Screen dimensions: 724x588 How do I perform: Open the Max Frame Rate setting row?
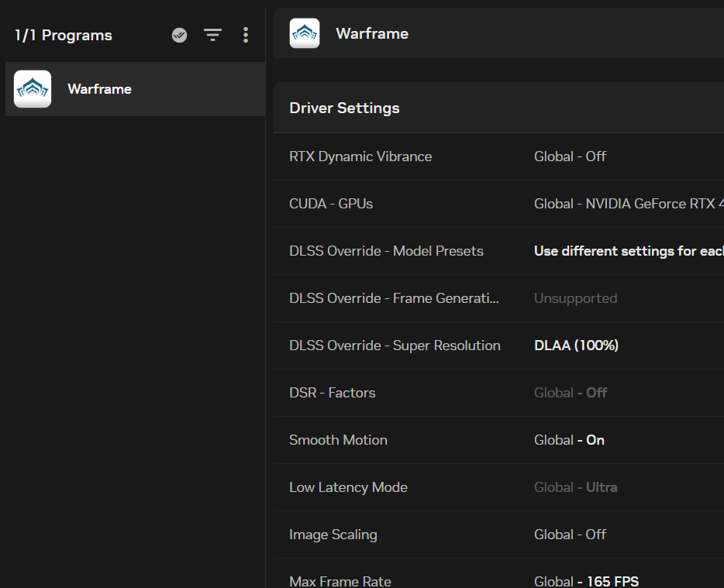pos(498,574)
